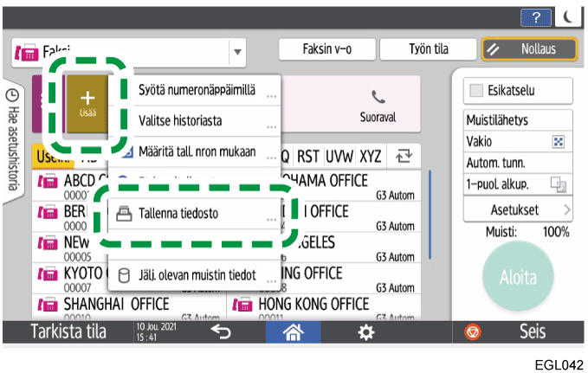588x373 pixels.
Task: Switch to the UVW tab
Action: point(340,156)
